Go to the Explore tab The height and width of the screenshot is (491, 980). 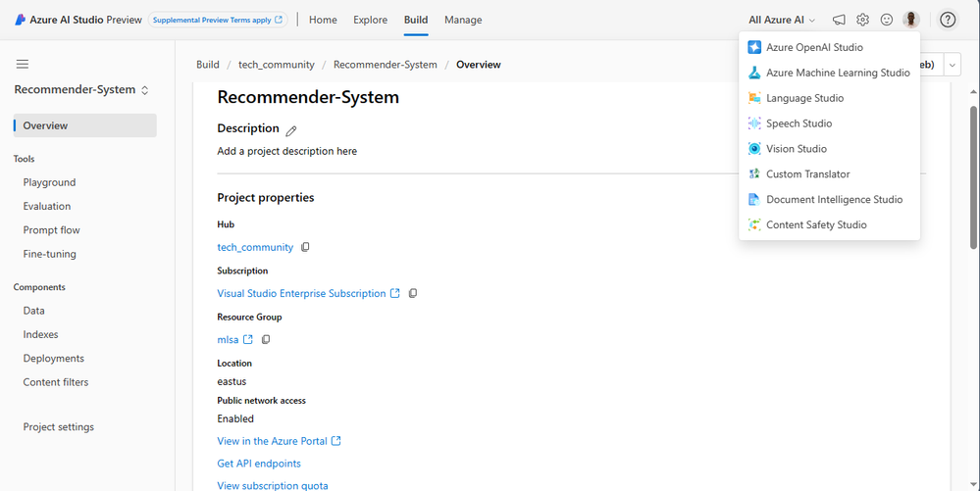point(370,20)
